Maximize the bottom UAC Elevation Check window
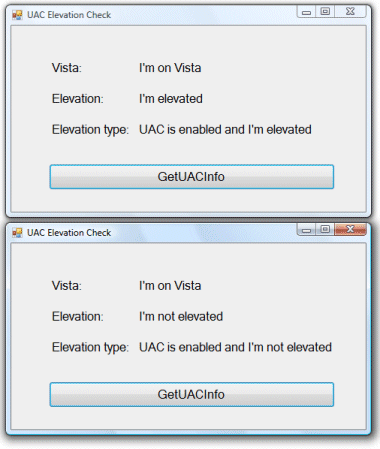Image resolution: width=380 pixels, height=449 pixels. 325,229
